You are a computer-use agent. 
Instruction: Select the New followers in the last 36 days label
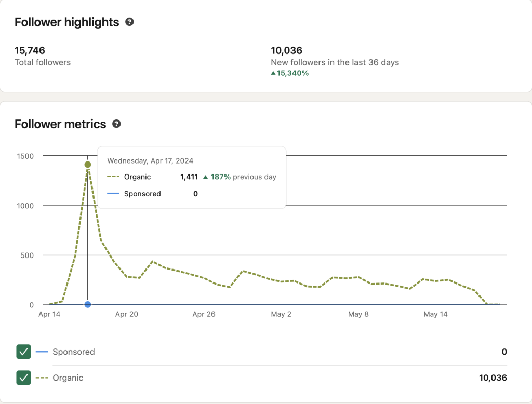point(335,62)
